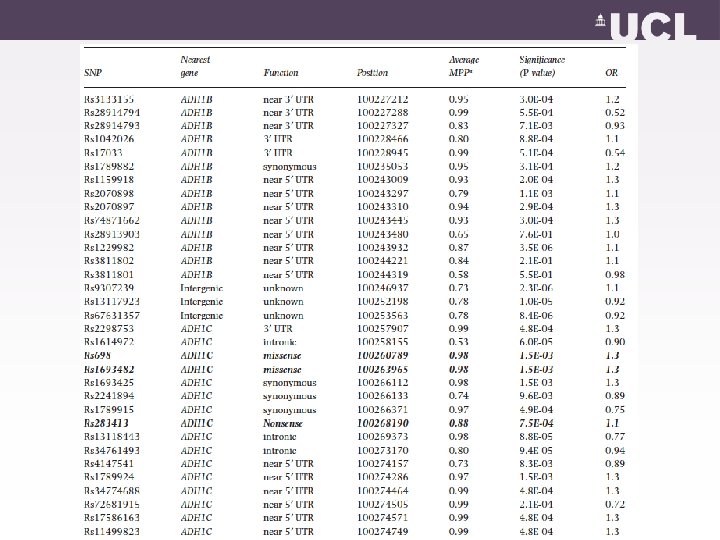
Task: Click SNP cell Rs1159918
Action: 109,180
